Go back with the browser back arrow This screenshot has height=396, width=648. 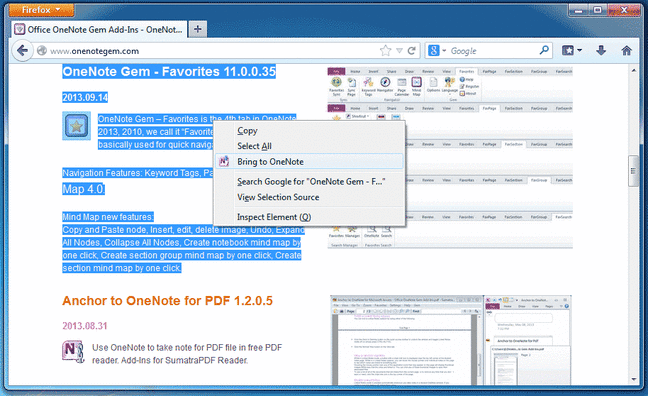(x=22, y=51)
